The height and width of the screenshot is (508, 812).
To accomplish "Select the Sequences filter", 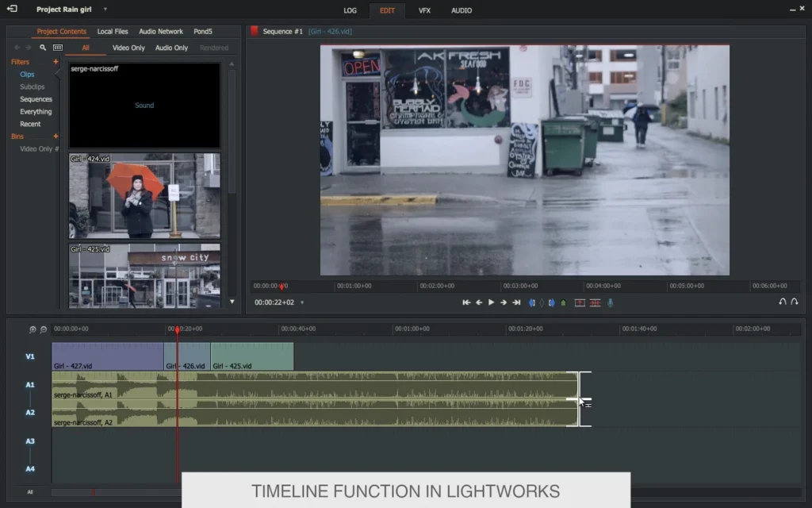I will click(x=36, y=99).
